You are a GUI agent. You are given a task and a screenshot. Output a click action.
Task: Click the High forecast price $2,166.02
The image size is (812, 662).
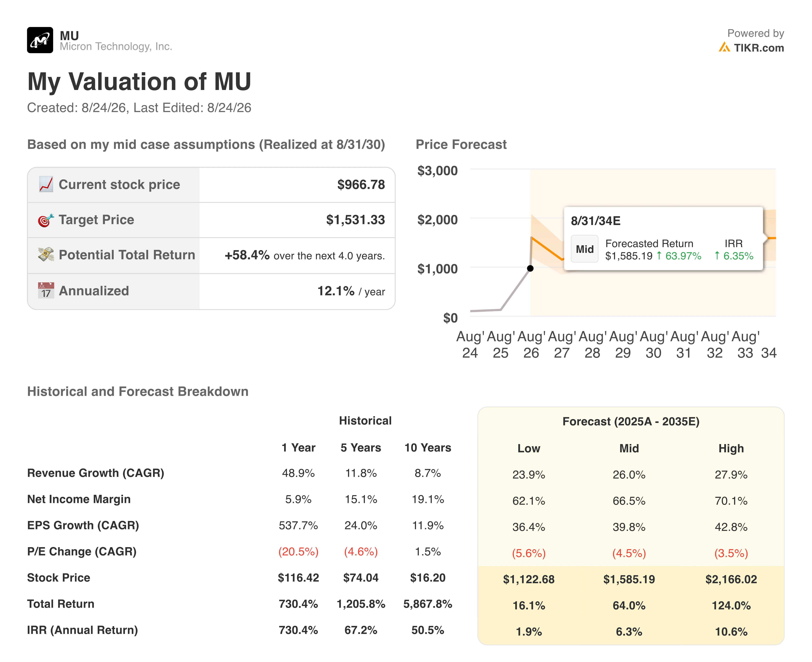point(731,580)
